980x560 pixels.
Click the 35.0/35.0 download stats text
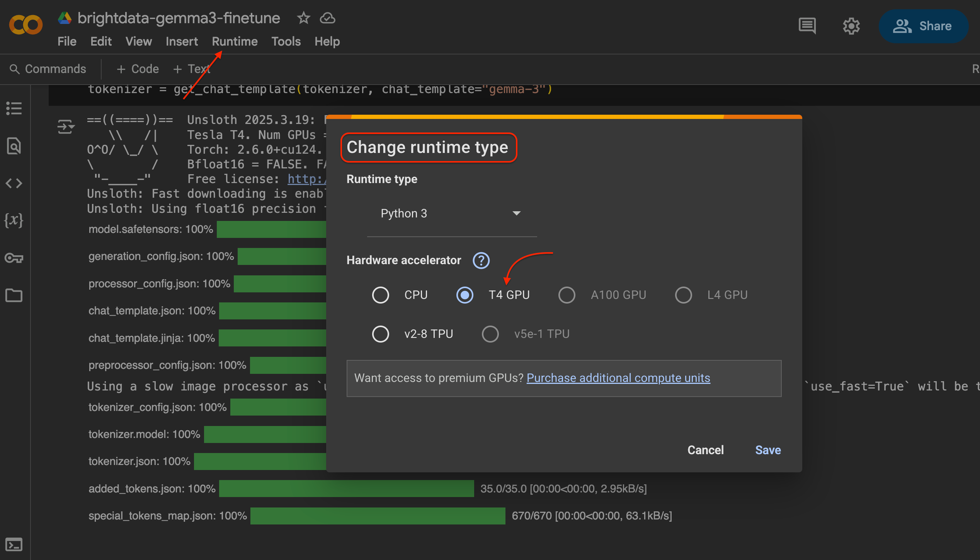(x=563, y=489)
